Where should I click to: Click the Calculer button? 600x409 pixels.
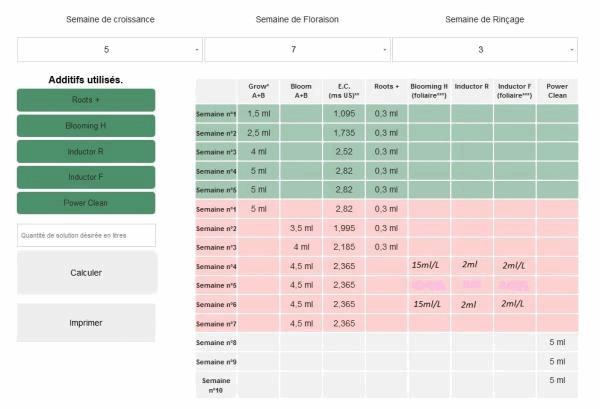86,272
